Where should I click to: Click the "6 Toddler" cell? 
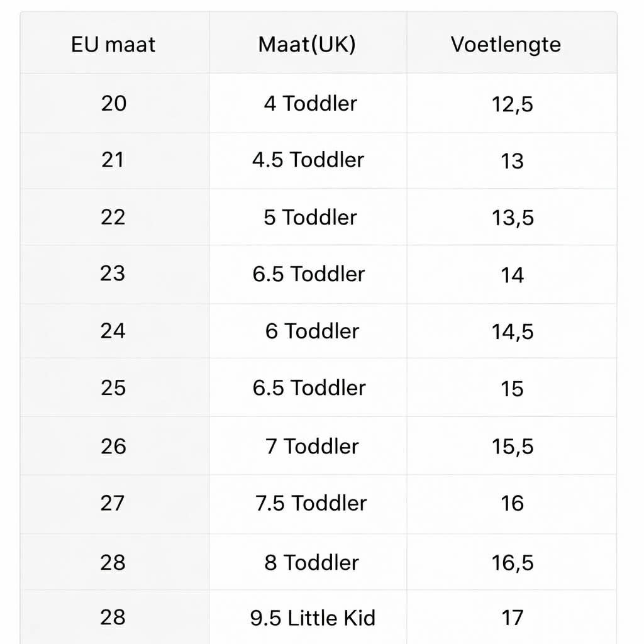(x=312, y=331)
